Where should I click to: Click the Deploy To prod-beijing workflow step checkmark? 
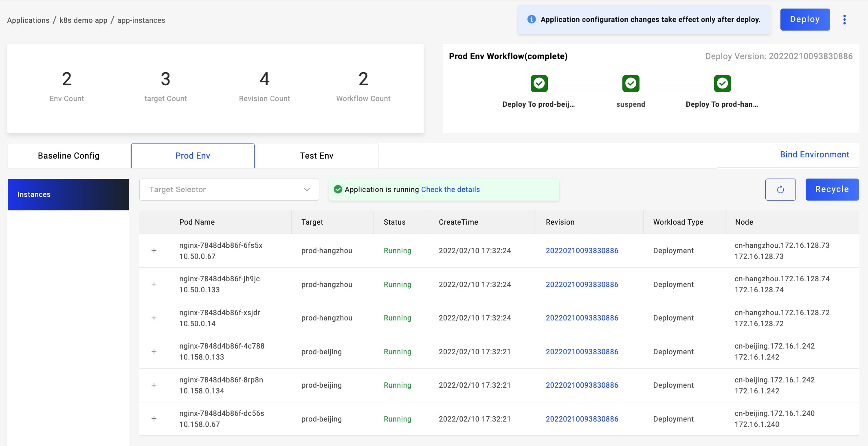[539, 84]
